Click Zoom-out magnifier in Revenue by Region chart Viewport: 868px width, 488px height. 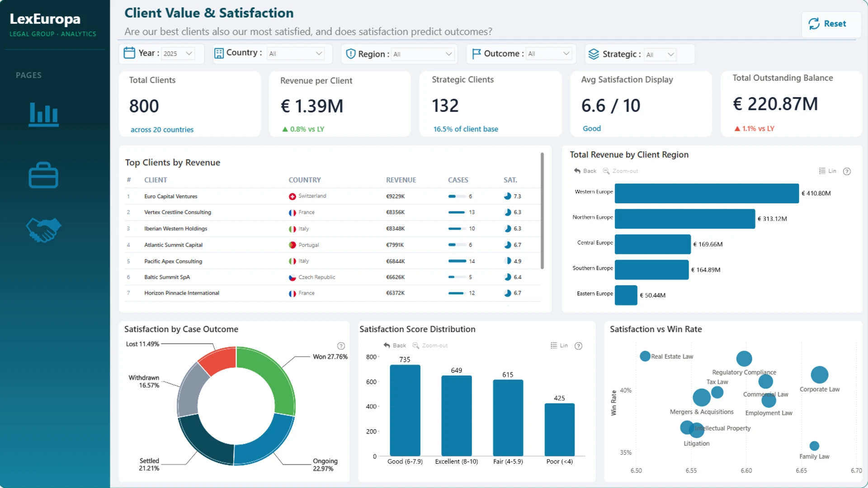click(606, 171)
